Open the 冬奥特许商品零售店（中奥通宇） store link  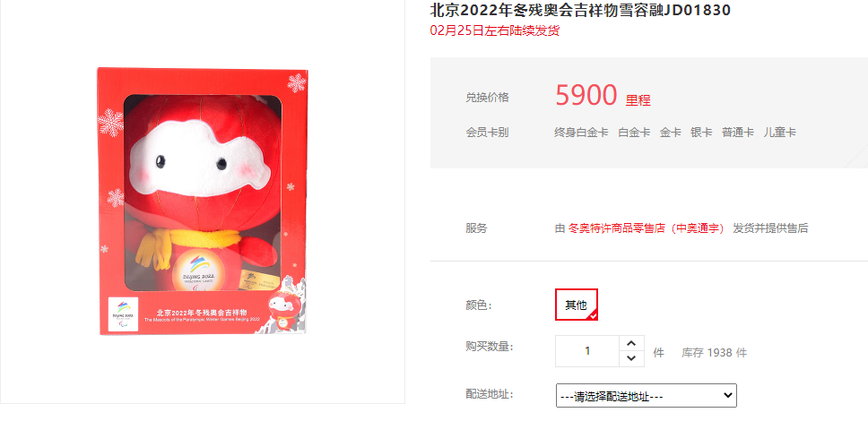click(x=646, y=228)
